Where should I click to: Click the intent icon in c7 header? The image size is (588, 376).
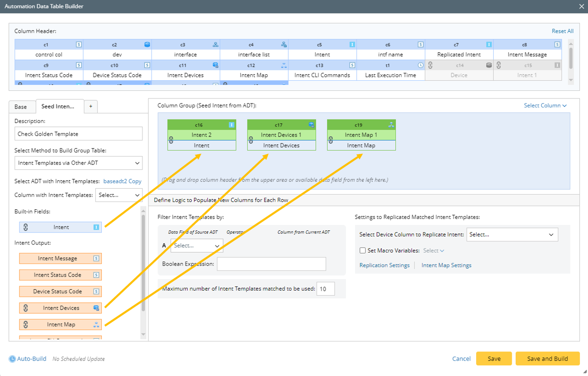click(489, 44)
